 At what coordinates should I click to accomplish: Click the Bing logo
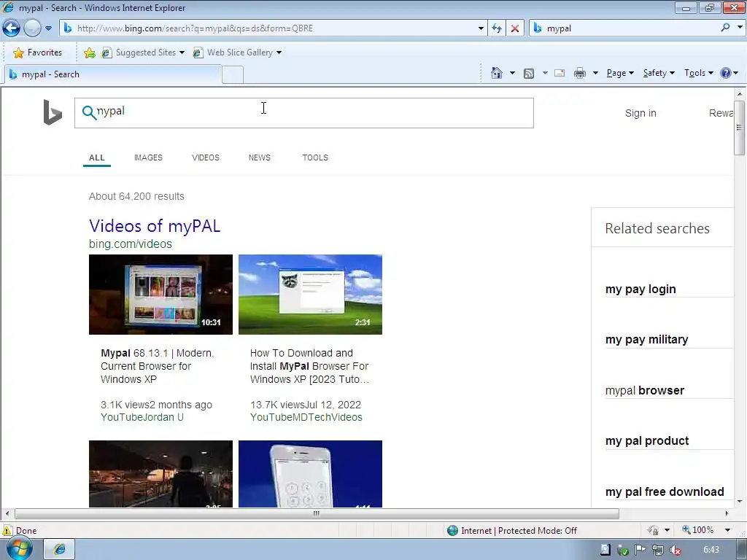(53, 112)
